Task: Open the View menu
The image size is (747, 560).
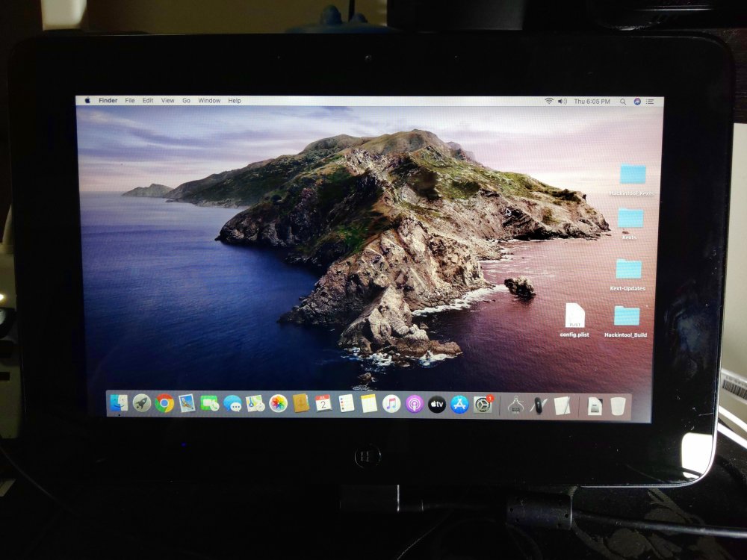Action: (x=167, y=101)
